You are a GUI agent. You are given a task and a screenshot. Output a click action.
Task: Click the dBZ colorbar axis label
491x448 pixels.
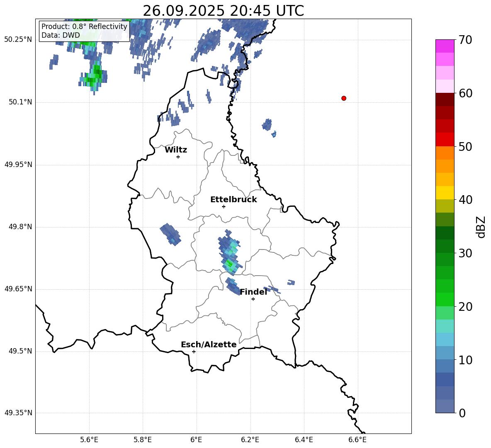481,227
